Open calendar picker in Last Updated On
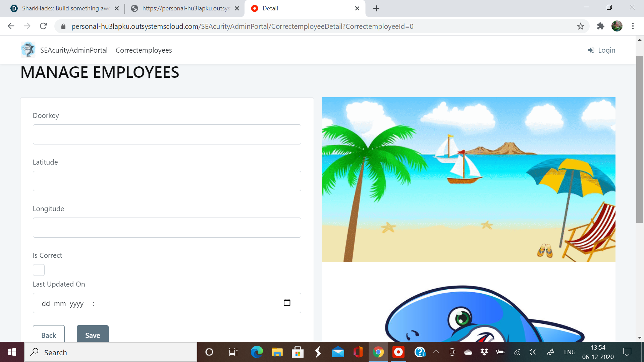Viewport: 644px width, 362px height. 287,303
